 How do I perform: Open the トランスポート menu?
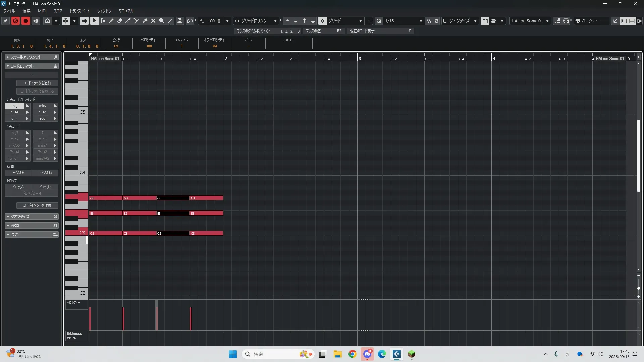click(x=80, y=11)
